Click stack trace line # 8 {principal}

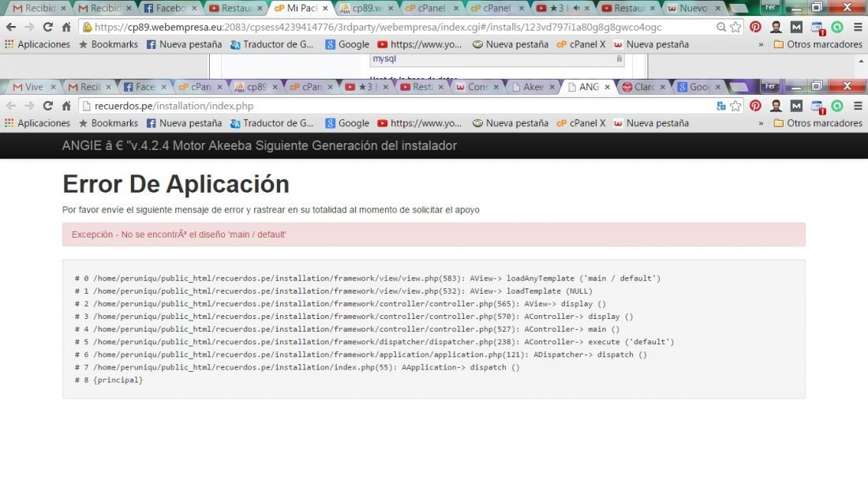[x=109, y=380]
